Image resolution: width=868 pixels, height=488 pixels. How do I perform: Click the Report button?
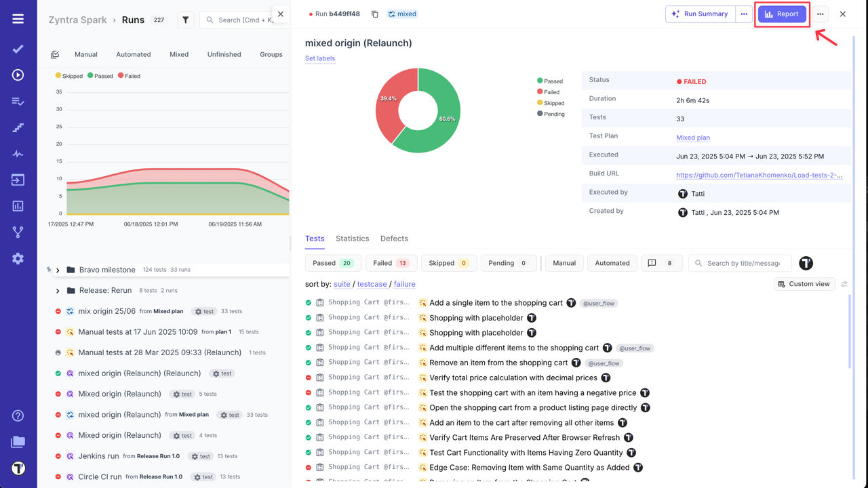tap(782, 14)
